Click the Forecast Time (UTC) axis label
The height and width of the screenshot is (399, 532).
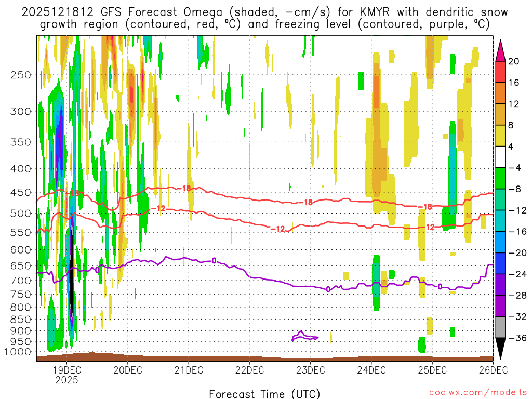(x=264, y=394)
